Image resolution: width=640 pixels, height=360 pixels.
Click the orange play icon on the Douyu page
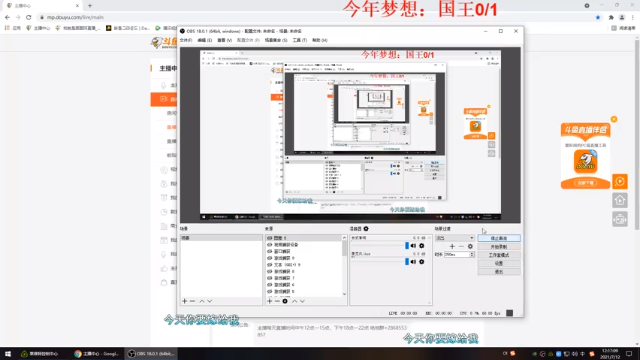point(620,181)
